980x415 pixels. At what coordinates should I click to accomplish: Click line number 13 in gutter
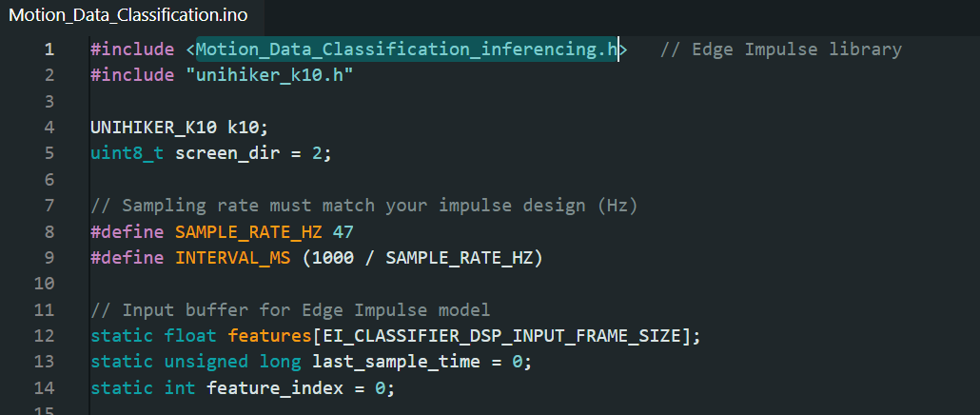click(45, 363)
